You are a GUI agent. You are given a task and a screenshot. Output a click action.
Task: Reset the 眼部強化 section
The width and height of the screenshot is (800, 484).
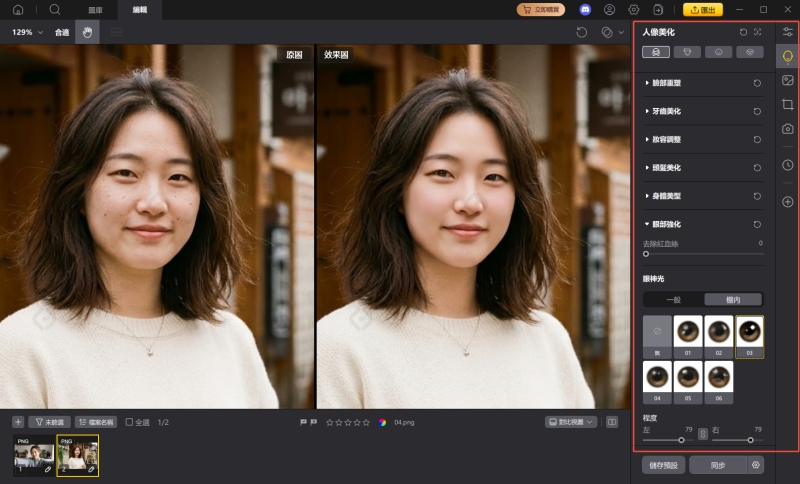(x=757, y=224)
